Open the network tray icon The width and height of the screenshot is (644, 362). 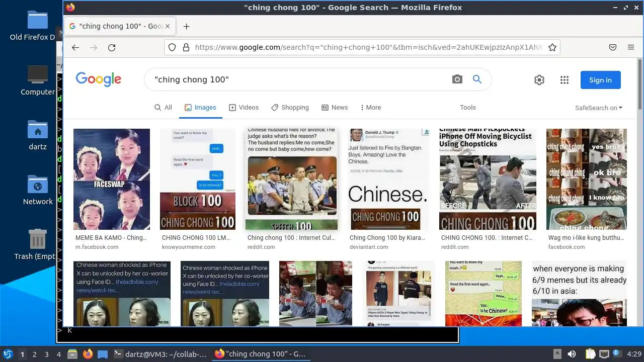pos(604,354)
